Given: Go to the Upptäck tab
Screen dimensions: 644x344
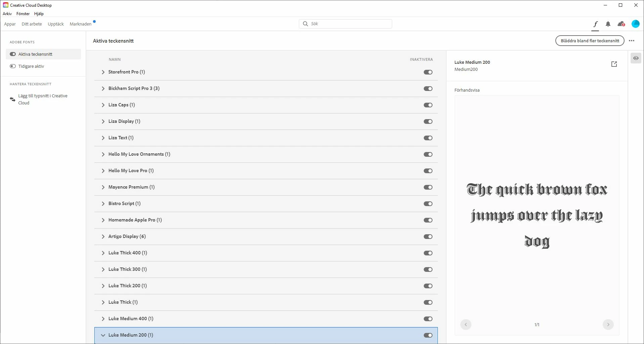Looking at the screenshot, I should coord(56,24).
